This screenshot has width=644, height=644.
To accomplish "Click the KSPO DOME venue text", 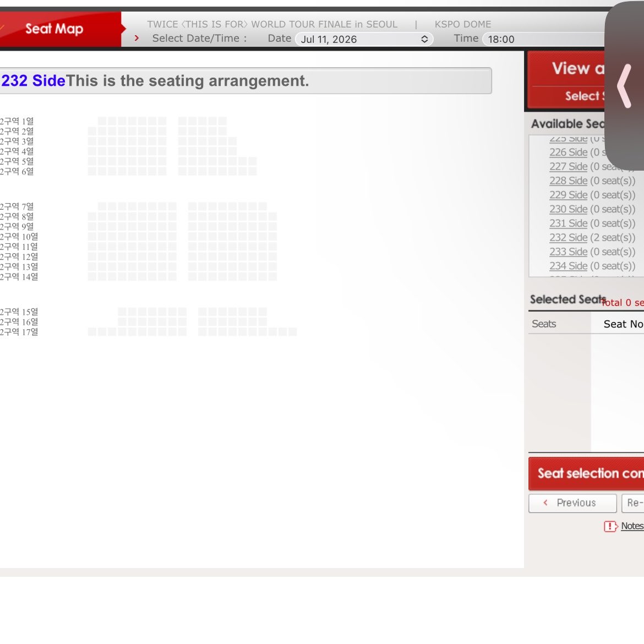I will coord(463,24).
